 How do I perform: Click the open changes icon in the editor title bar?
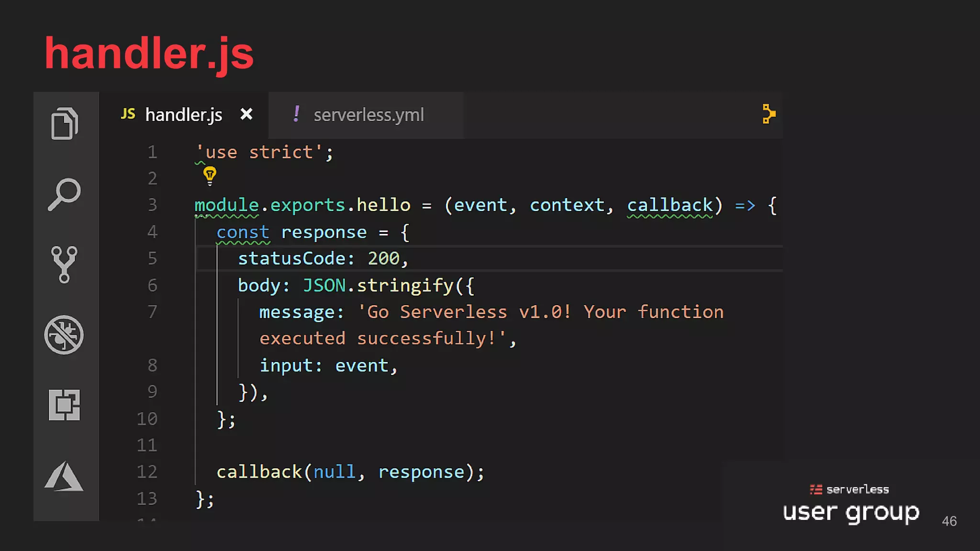pos(768,114)
